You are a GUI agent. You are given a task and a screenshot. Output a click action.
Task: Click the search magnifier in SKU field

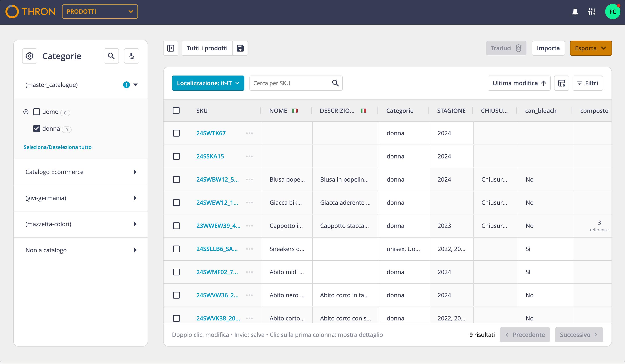(x=335, y=83)
